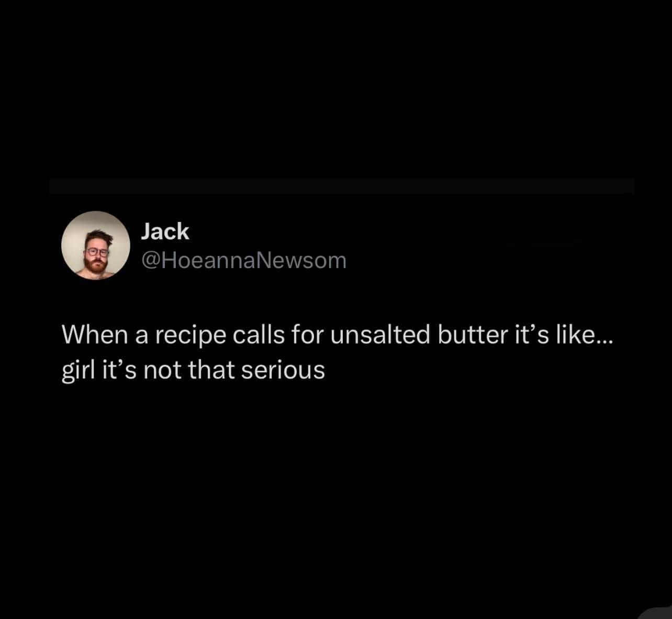Click the line 'girl it's not that serious'
Viewport: 672px width, 619px height.
click(193, 371)
